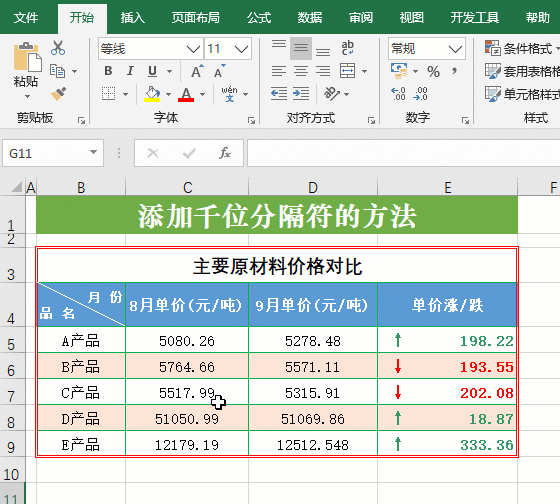Open alignment settings dialog launcher
Viewport: 560px width, 504px height.
point(371,121)
